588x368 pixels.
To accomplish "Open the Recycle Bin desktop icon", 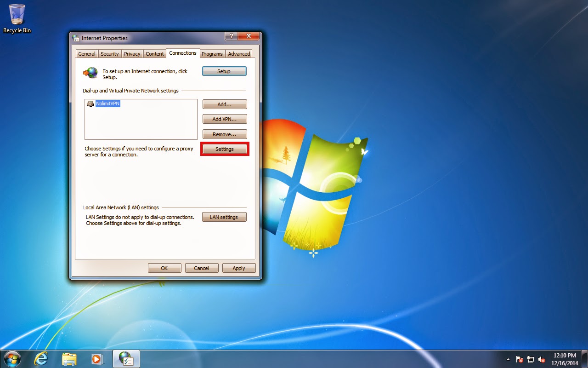I will click(17, 18).
